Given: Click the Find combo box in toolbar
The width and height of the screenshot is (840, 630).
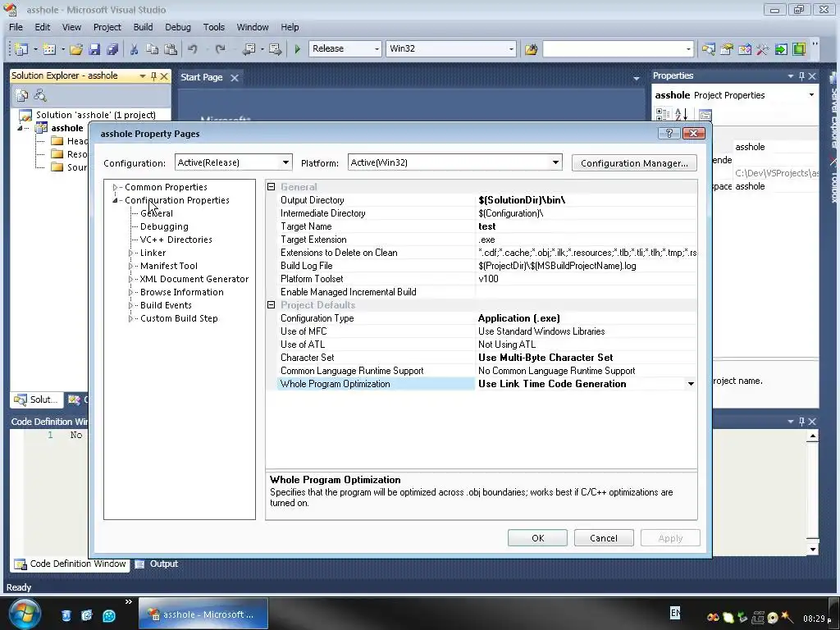Looking at the screenshot, I should click(619, 48).
